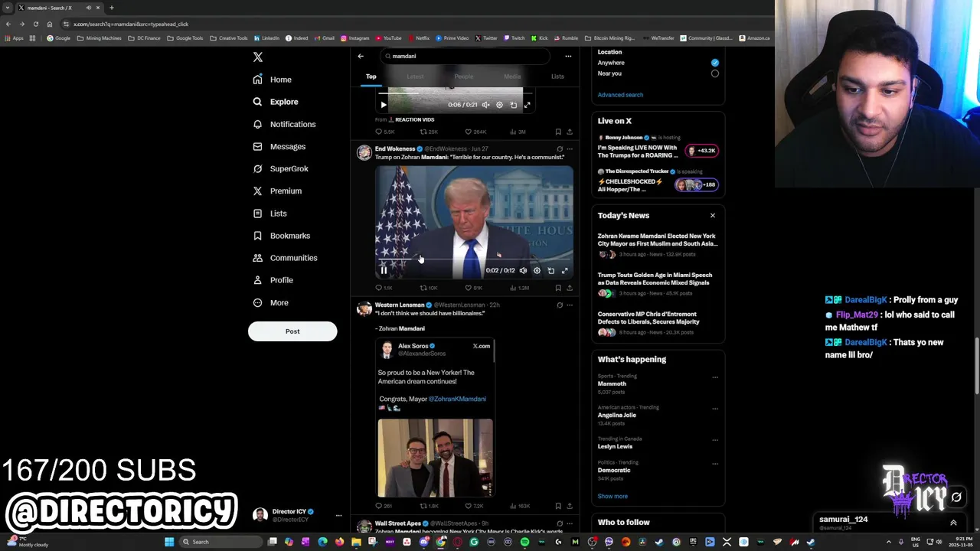This screenshot has width=980, height=551.
Task: Mute the Trump video volume
Action: point(523,270)
